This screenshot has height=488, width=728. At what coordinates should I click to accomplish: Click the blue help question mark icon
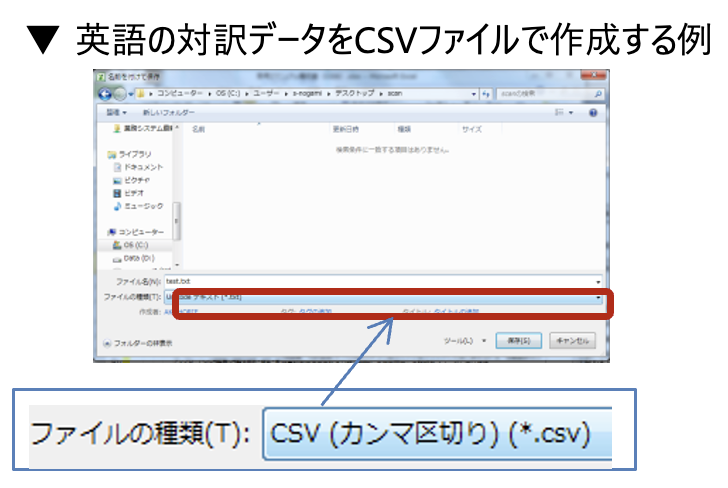tap(593, 112)
